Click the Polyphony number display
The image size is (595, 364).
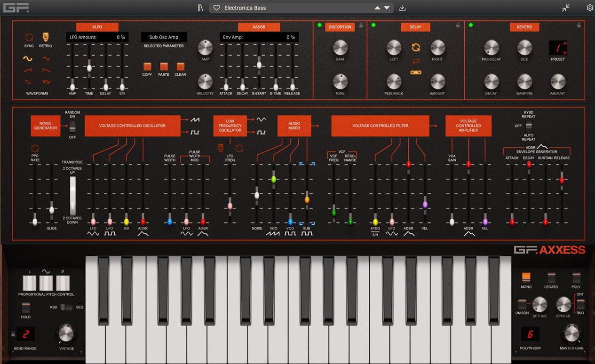530,334
